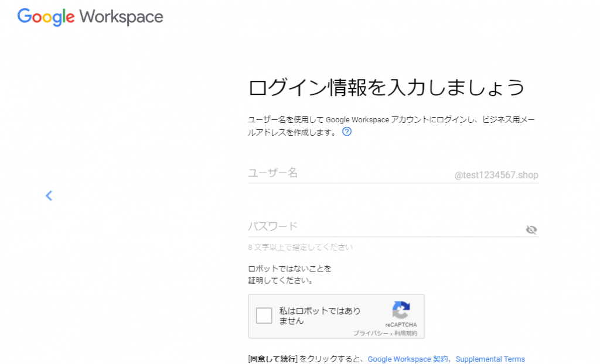600x364 pixels.
Task: Click the crossed-out eye beside password field
Action: click(531, 229)
